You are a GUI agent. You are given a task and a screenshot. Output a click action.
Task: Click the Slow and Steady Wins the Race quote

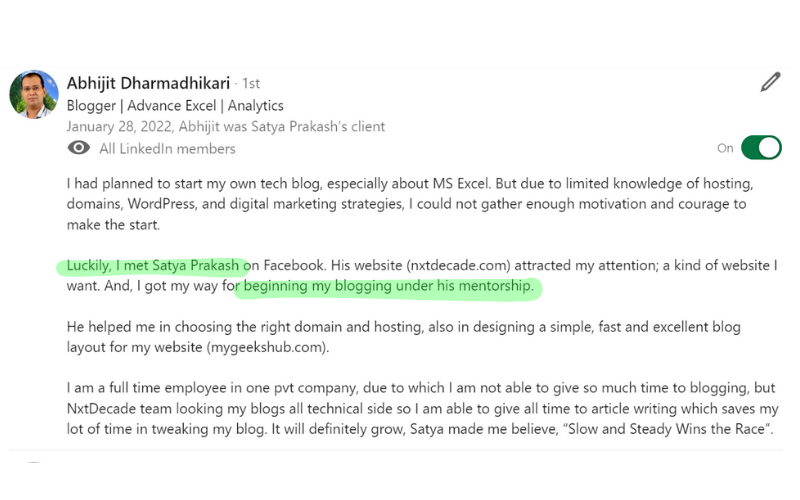tap(667, 429)
